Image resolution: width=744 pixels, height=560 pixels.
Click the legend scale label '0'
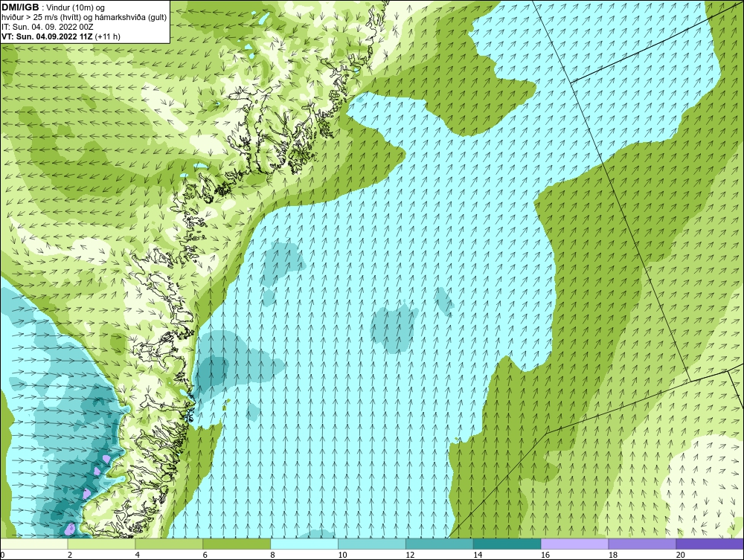(2, 555)
